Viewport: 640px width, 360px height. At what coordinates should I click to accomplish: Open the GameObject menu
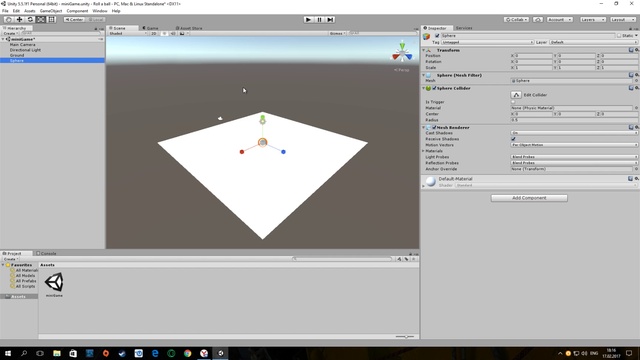coord(51,11)
